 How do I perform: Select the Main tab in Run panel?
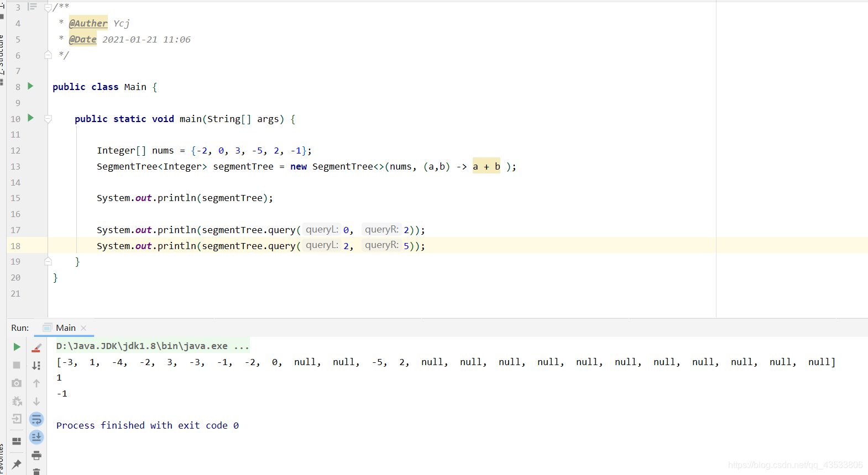[65, 328]
